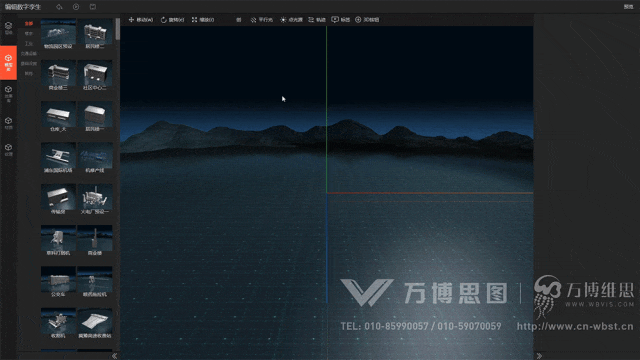The height and width of the screenshot is (360, 640).
Task: Add a 3D button with the plus-circle tool
Action: pyautogui.click(x=367, y=20)
